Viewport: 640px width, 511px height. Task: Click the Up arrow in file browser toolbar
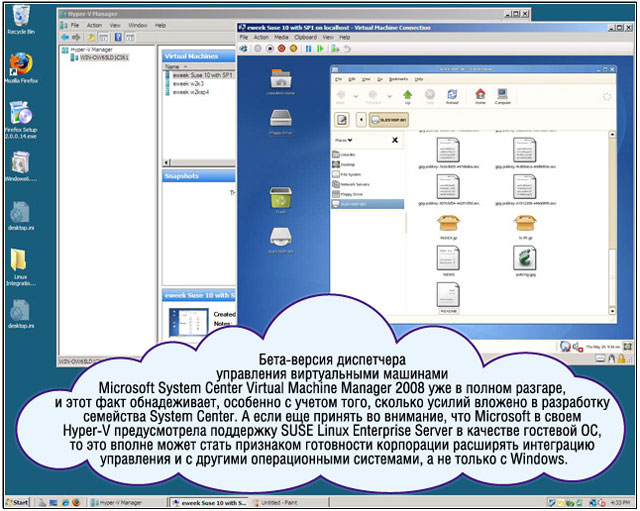pos(407,97)
